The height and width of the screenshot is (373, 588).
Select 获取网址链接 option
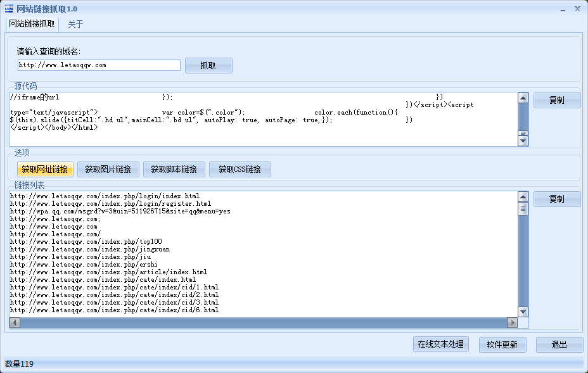click(x=45, y=170)
